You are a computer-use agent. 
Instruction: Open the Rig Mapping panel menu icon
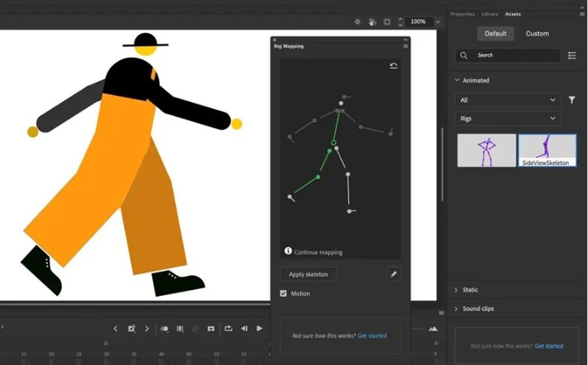coord(405,46)
